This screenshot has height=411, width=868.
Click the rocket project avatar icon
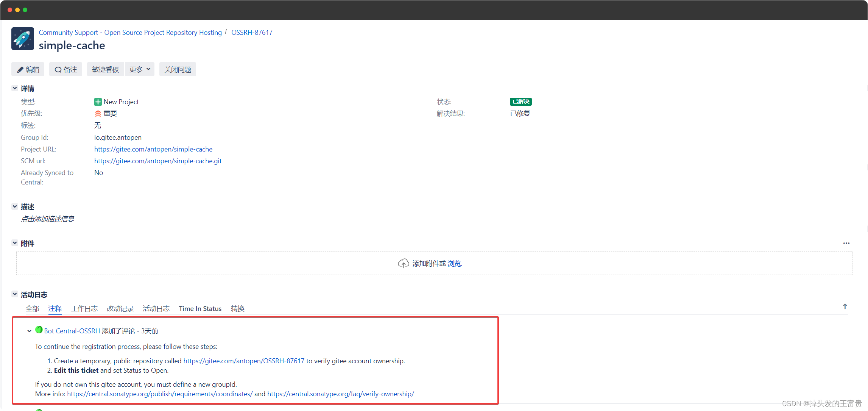coord(23,39)
